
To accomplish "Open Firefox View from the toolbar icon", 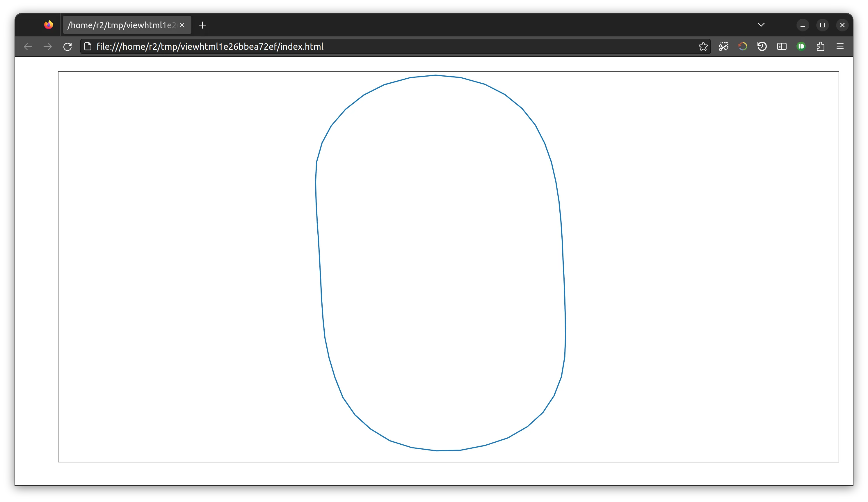I will click(x=49, y=25).
